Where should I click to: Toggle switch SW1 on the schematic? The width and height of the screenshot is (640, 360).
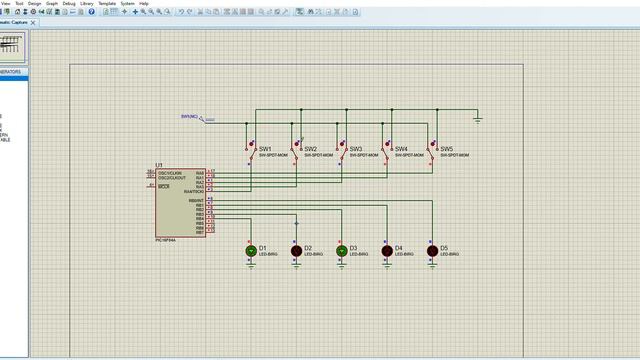(x=251, y=152)
